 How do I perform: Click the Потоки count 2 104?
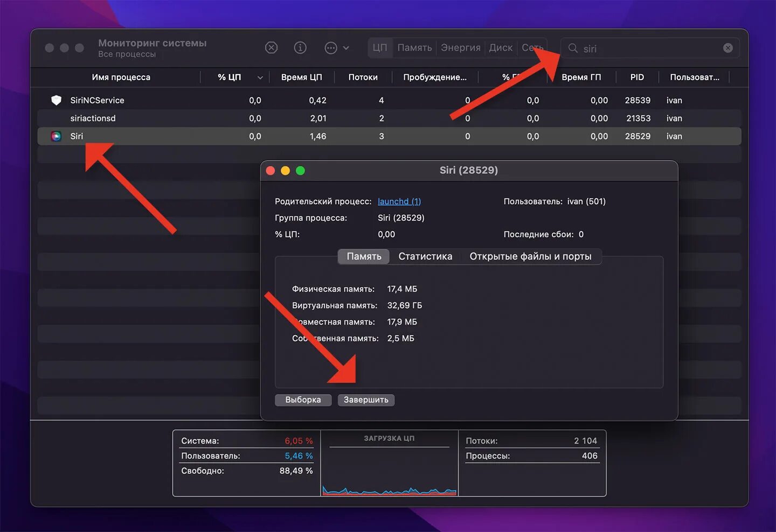585,440
